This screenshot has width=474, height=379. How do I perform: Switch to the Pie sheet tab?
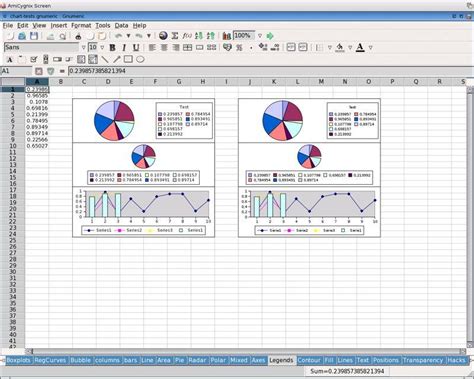tap(179, 360)
